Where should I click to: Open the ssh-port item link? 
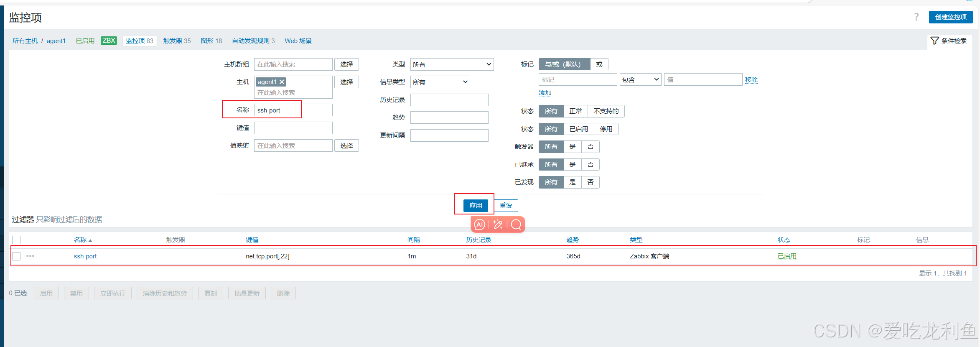point(85,256)
